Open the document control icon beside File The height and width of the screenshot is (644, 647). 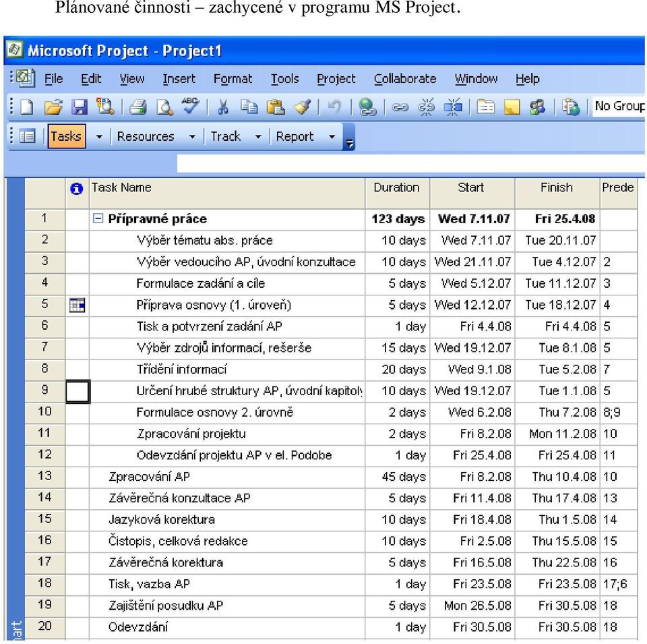[26, 78]
